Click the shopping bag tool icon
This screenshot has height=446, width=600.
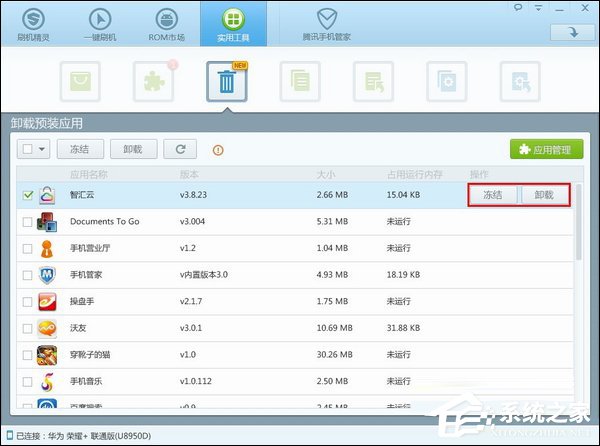click(80, 82)
